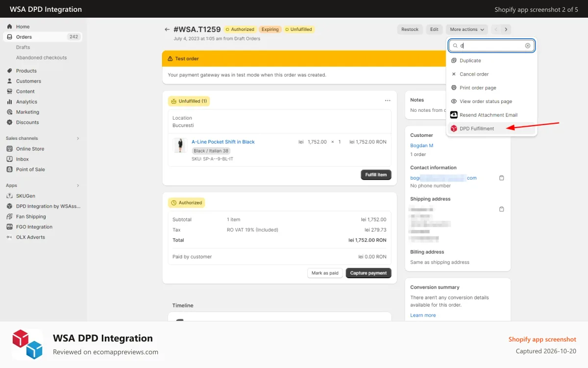Viewport: 588px width, 368px height.
Task: Click the Capture payment button
Action: [x=368, y=273]
